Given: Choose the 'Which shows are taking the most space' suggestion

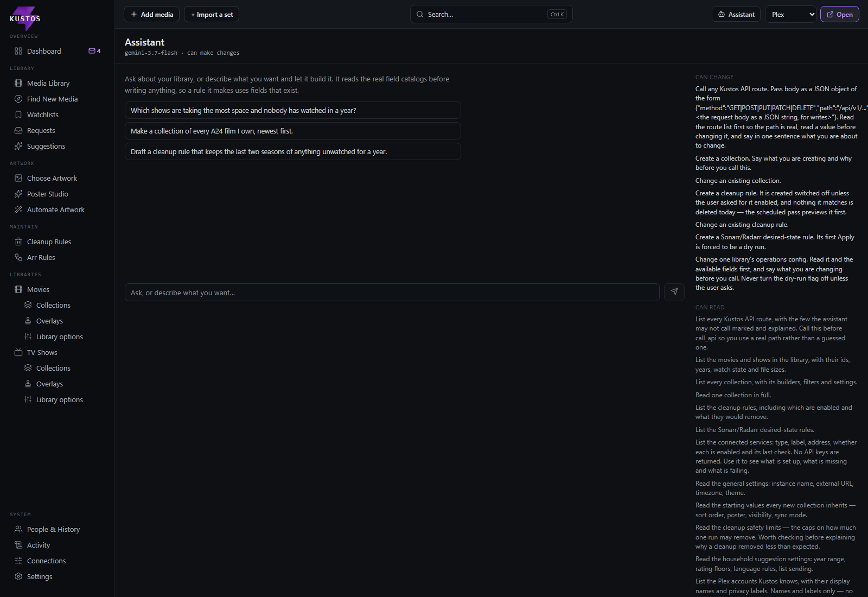Looking at the screenshot, I should pos(293,110).
